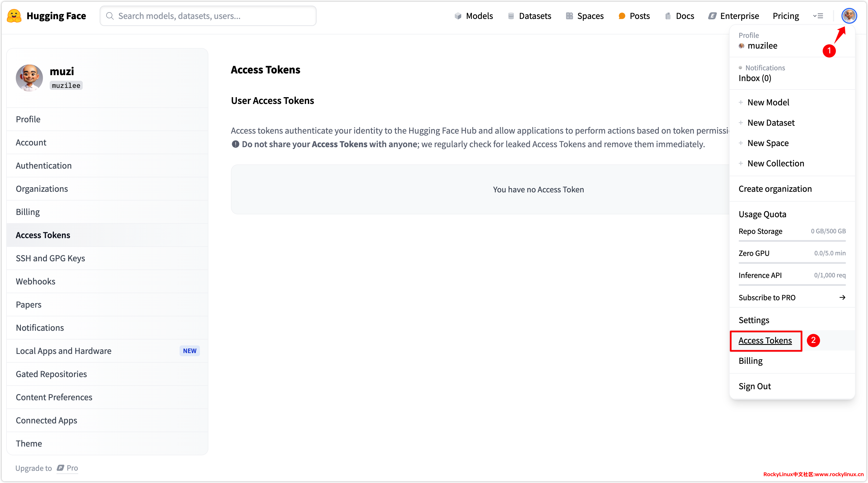Click the user avatar in navbar

coord(849,16)
